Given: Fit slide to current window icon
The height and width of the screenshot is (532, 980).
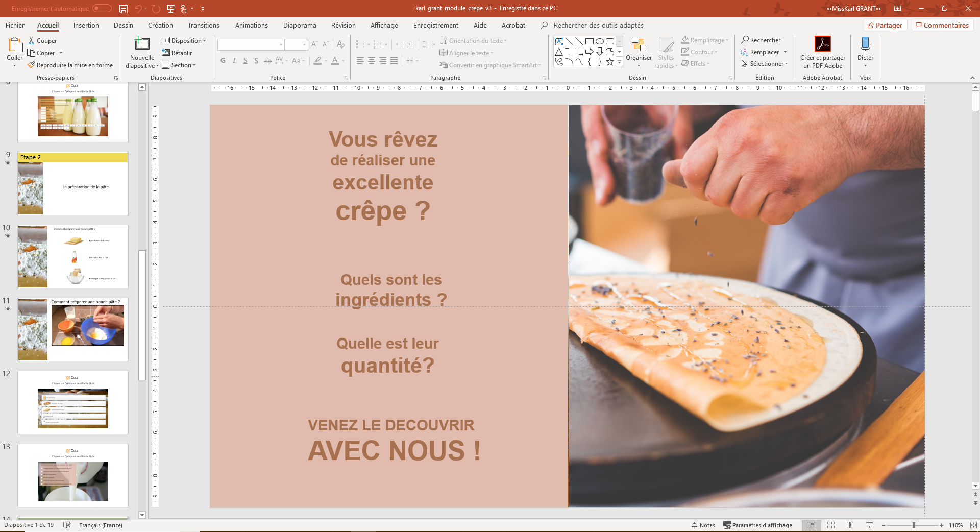Looking at the screenshot, I should [973, 525].
